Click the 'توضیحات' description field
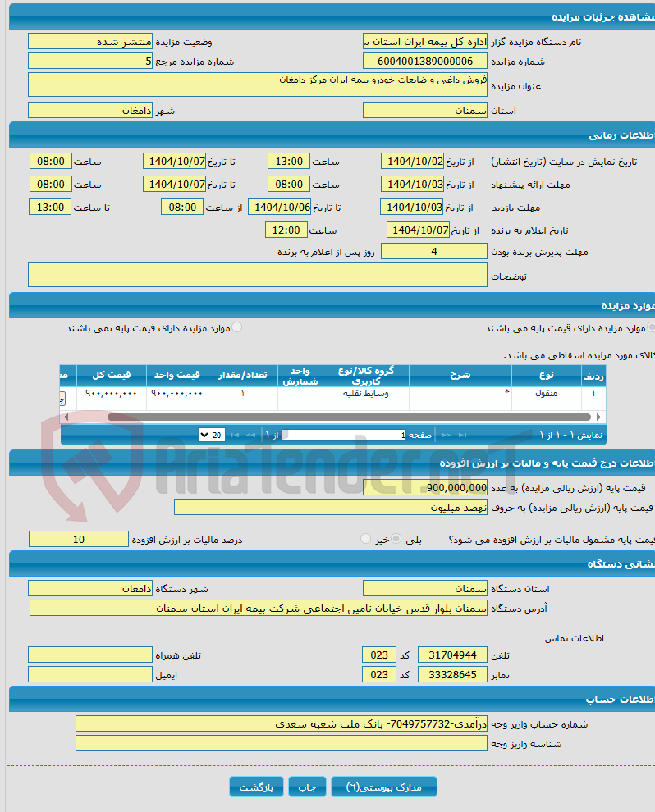Viewport: 655px width, 812px height. tap(258, 275)
